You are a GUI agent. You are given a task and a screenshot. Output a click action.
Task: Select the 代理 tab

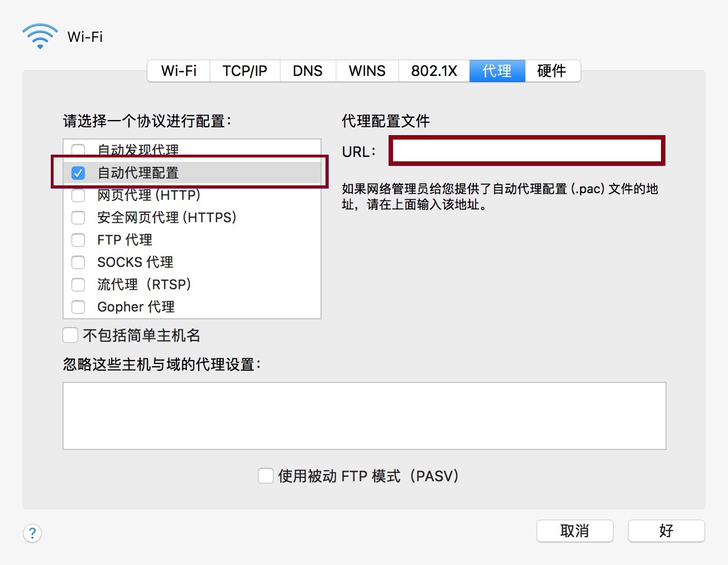tap(497, 71)
